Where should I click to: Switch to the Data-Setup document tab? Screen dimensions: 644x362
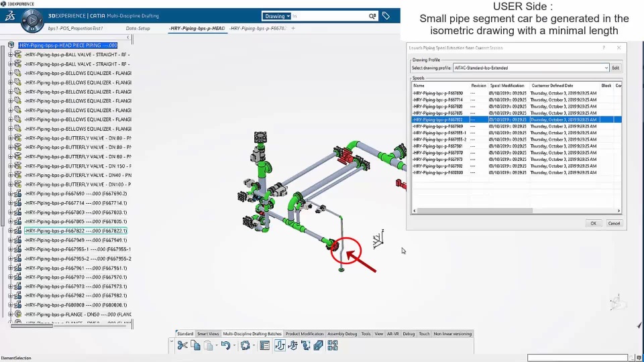138,28
